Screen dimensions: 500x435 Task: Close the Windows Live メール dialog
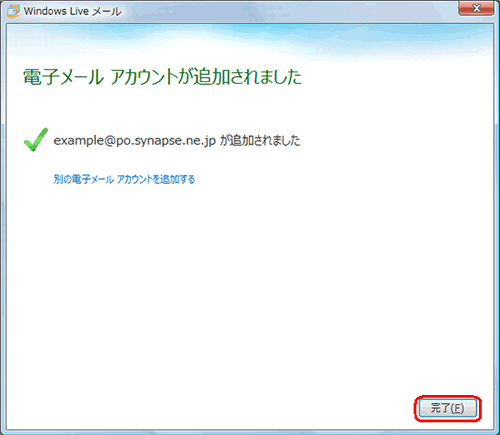476,8
